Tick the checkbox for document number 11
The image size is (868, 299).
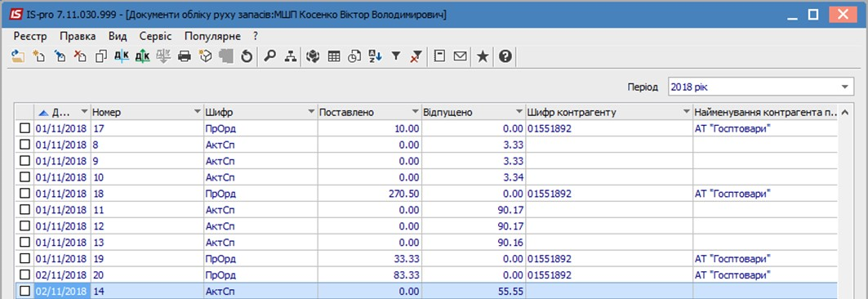(25, 210)
